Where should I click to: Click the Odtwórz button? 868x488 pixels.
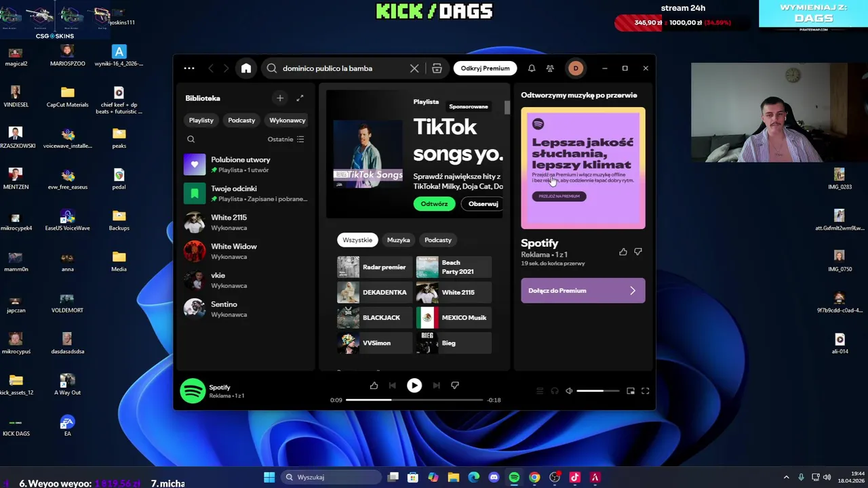(x=434, y=204)
